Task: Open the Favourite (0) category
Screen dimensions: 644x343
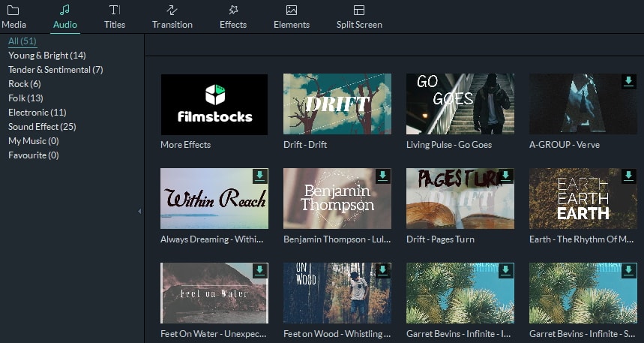Action: click(x=33, y=155)
